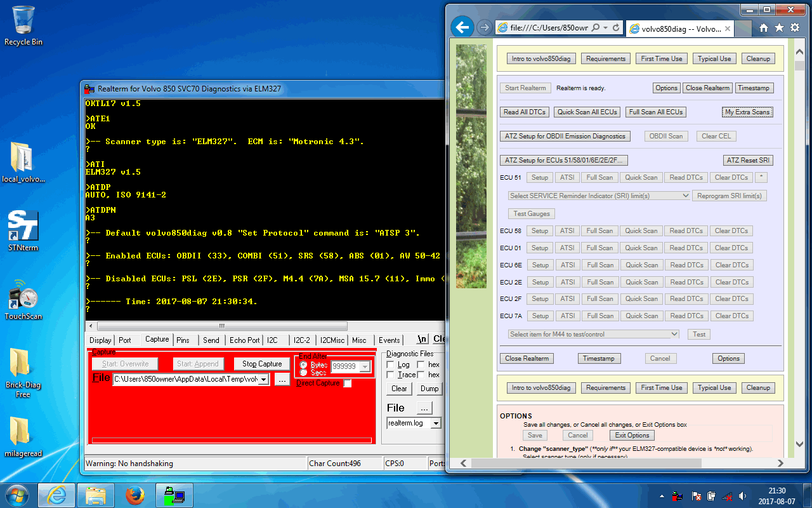Click the power plug tray icon

click(712, 495)
